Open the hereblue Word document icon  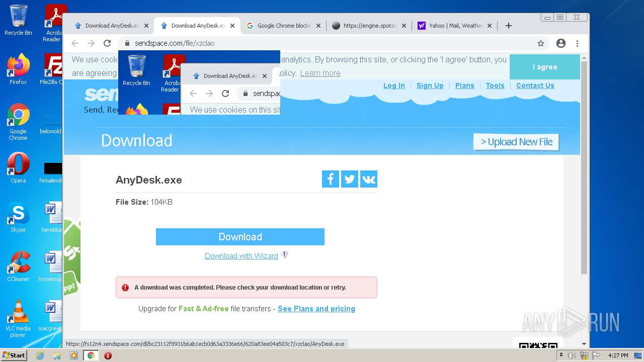[52, 217]
